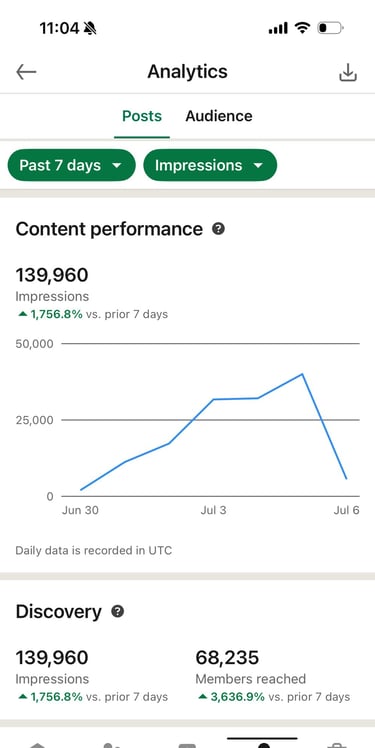Switch to the Audience tab
This screenshot has height=748, width=375.
pos(219,116)
